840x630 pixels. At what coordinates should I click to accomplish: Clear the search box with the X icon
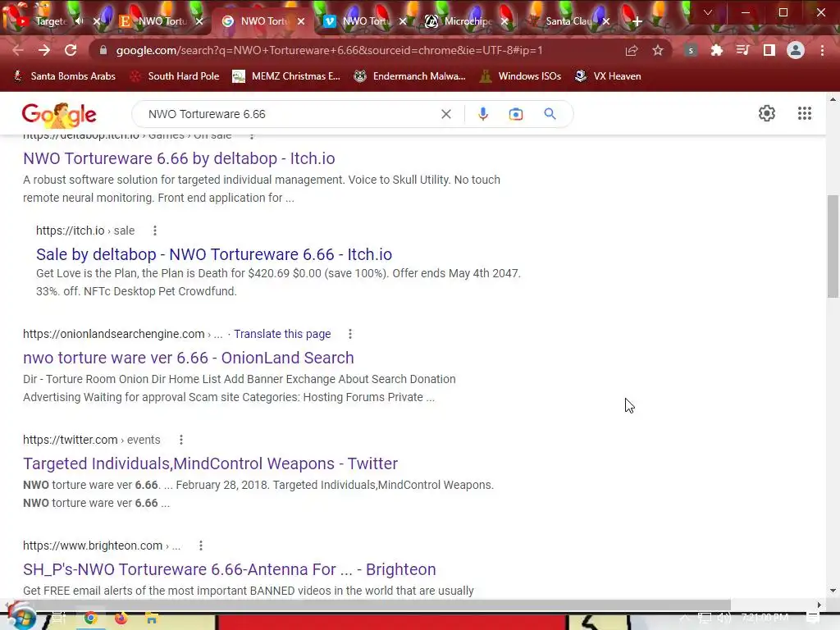pyautogui.click(x=445, y=114)
